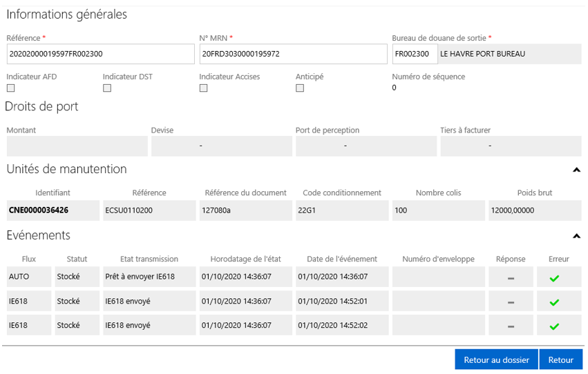Select identifier CNE0000036426
Viewport: 588px width, 374px height.
(x=39, y=210)
